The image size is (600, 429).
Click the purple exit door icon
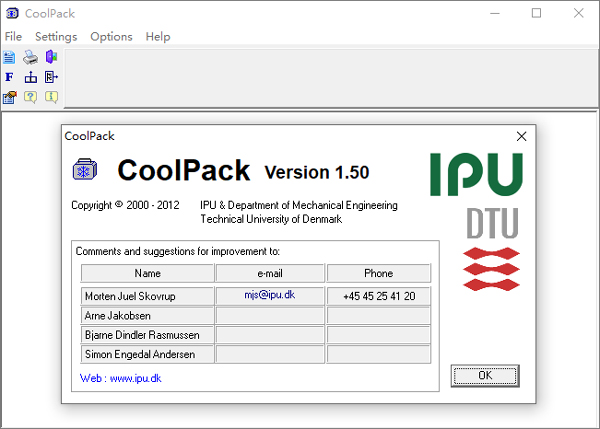click(51, 57)
